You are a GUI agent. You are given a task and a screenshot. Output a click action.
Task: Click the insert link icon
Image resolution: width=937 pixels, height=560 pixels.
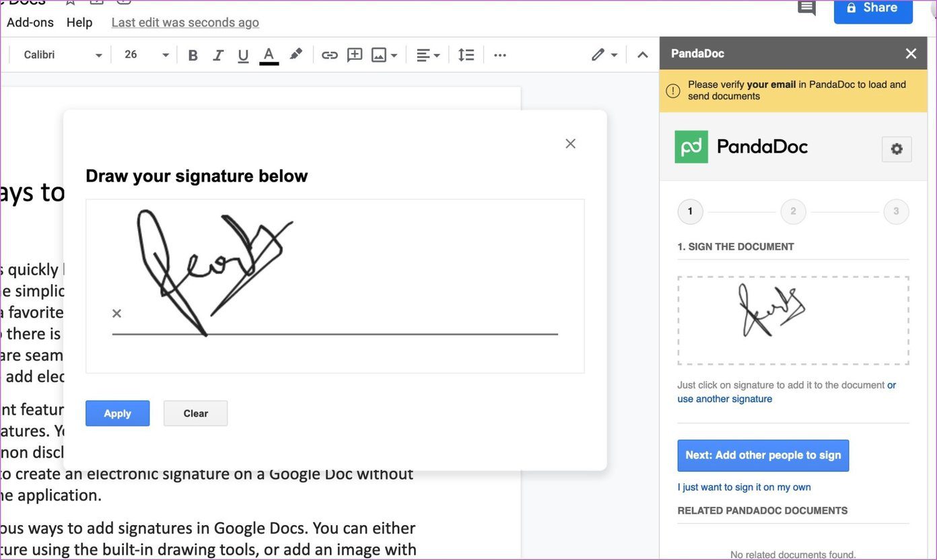330,55
